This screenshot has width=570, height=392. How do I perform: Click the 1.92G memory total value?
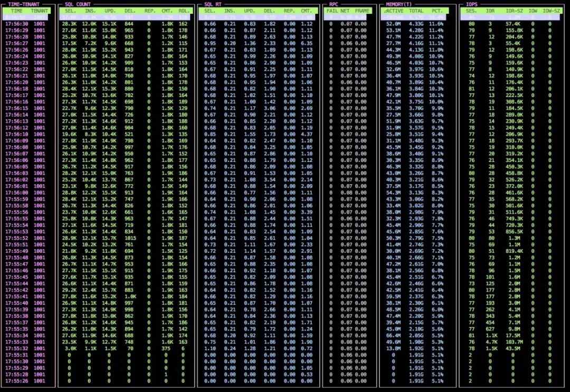point(416,348)
